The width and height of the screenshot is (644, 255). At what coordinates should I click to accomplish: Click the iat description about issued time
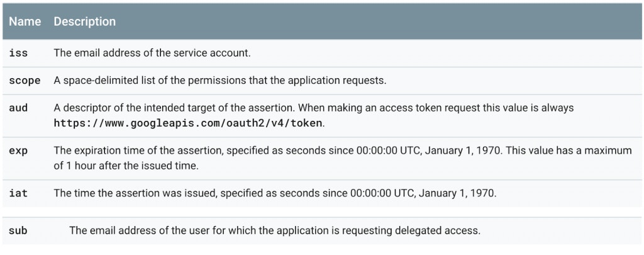tap(275, 194)
